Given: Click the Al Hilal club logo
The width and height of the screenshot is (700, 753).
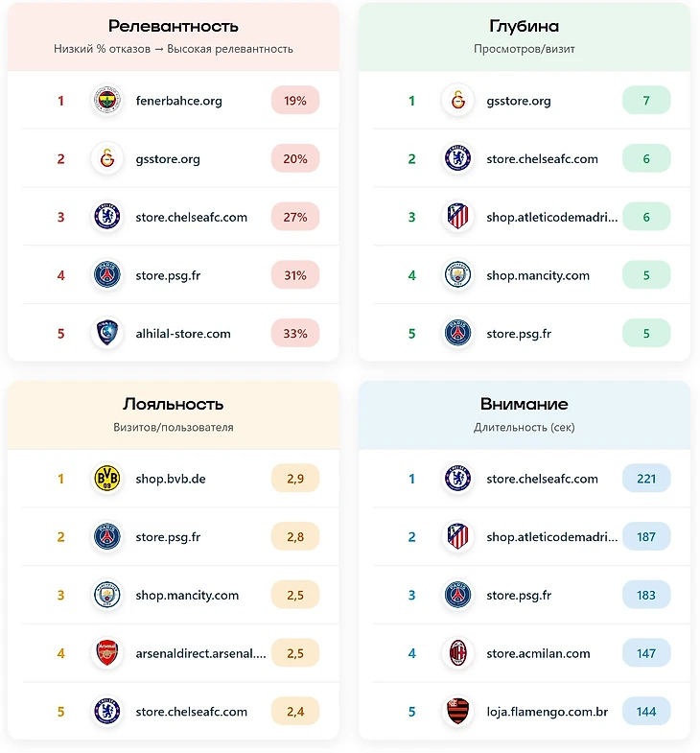Looking at the screenshot, I should coord(106,334).
